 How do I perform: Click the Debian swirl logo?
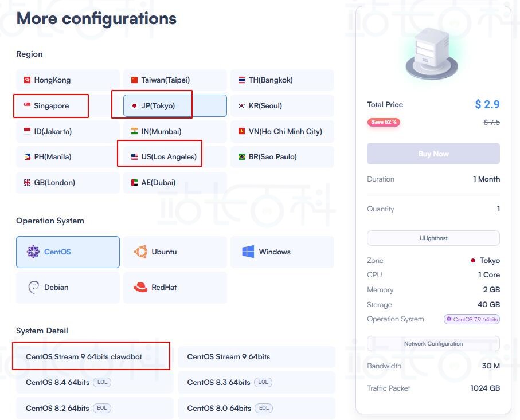(33, 288)
